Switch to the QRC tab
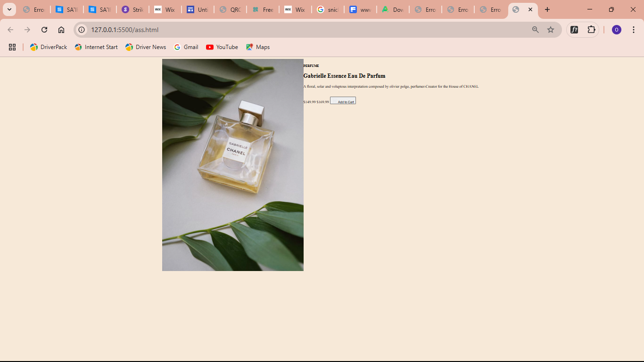 (231, 9)
